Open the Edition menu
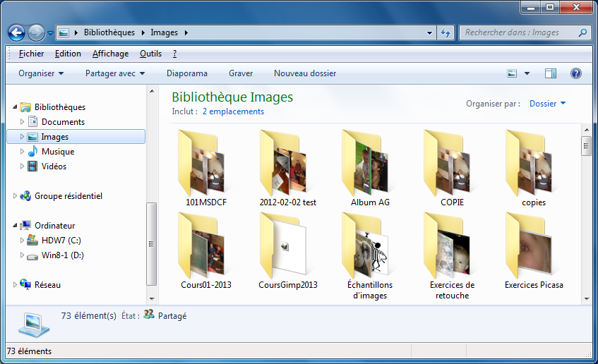This screenshot has height=364, width=598. point(68,54)
